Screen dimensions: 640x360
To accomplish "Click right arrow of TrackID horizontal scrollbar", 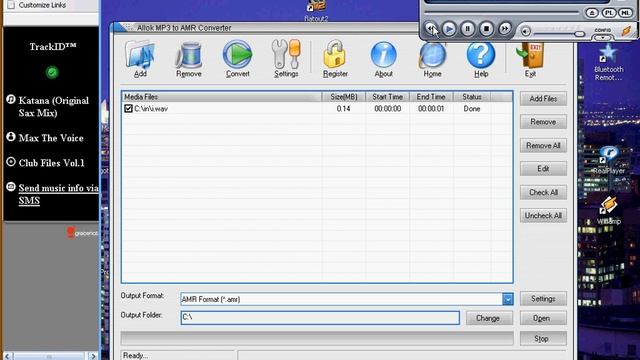I will tap(93, 356).
